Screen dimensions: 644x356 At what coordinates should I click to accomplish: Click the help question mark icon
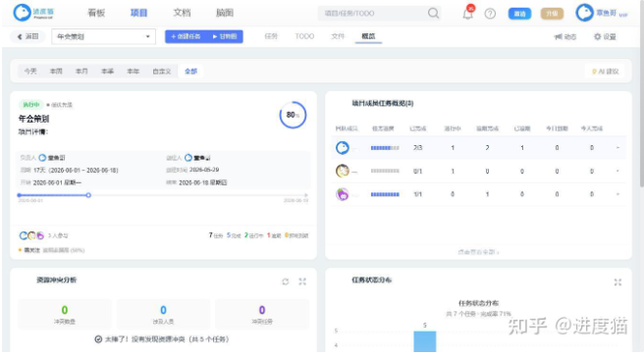point(490,14)
